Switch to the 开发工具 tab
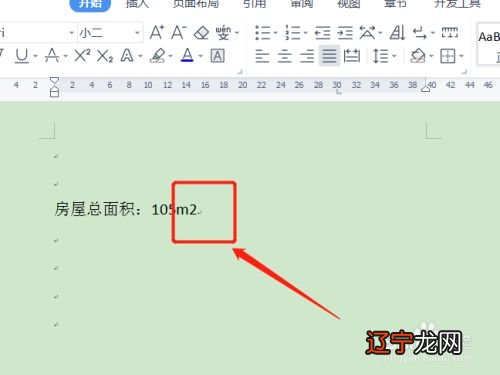The image size is (500, 375). [x=457, y=3]
